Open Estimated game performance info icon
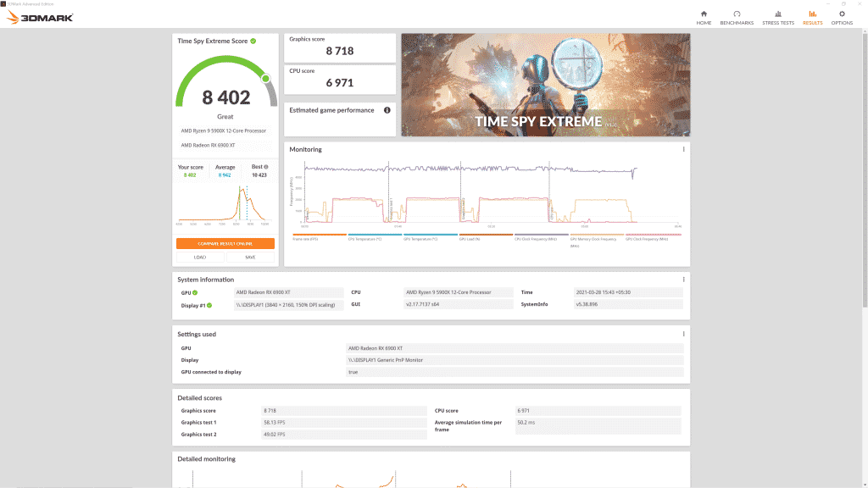The width and height of the screenshot is (868, 488). pyautogui.click(x=387, y=110)
